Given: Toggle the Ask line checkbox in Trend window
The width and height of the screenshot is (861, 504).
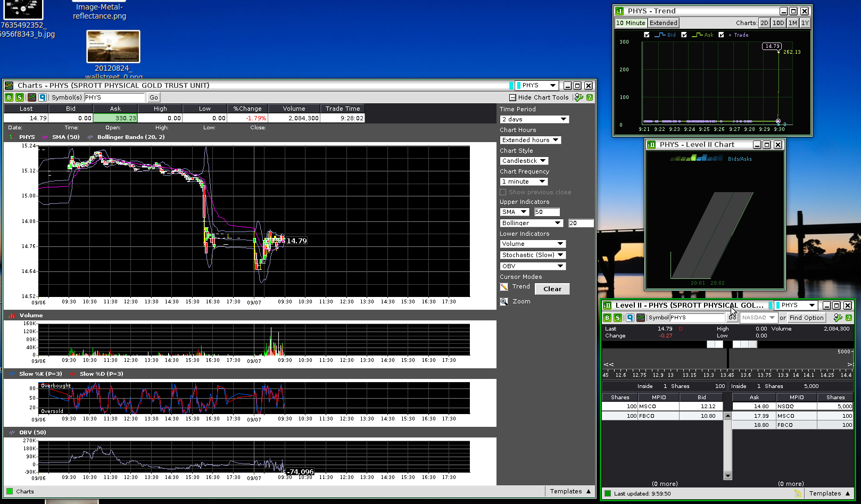Looking at the screenshot, I should coord(684,35).
